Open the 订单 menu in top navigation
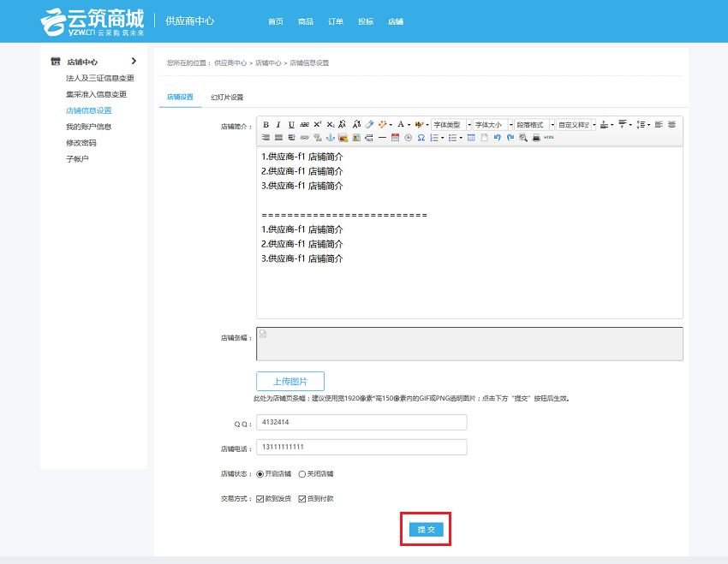Image resolution: width=728 pixels, height=564 pixels. (336, 21)
